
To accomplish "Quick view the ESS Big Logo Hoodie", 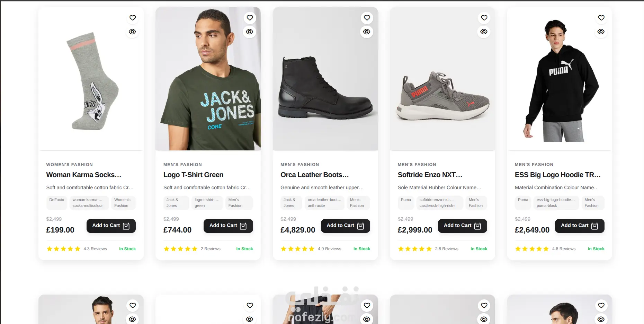I will (x=601, y=32).
